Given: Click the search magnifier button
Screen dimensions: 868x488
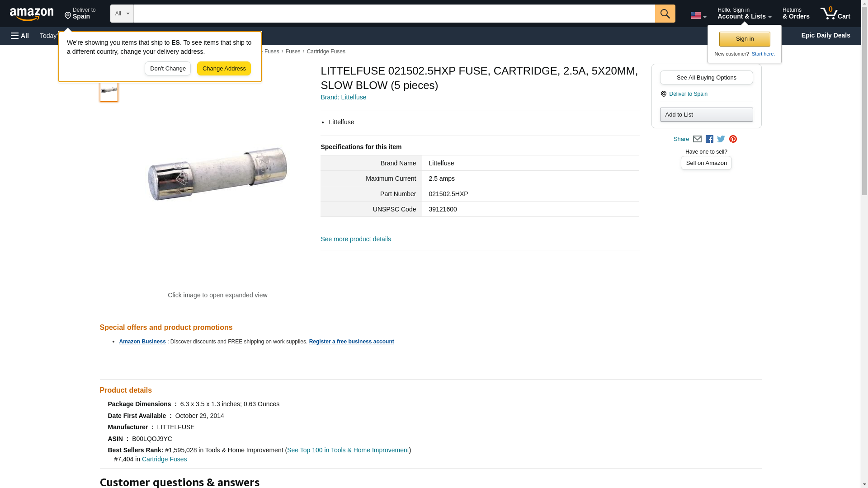Looking at the screenshot, I should (x=665, y=14).
